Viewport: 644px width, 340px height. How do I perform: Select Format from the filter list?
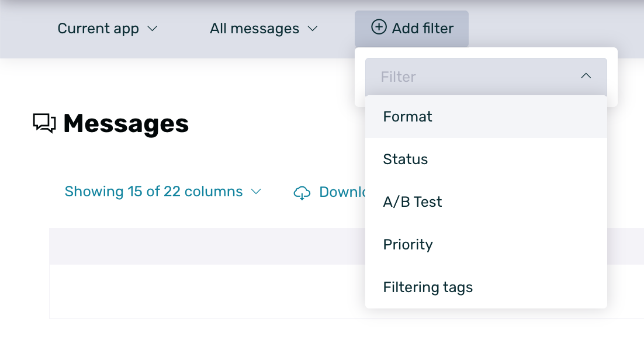coord(407,117)
